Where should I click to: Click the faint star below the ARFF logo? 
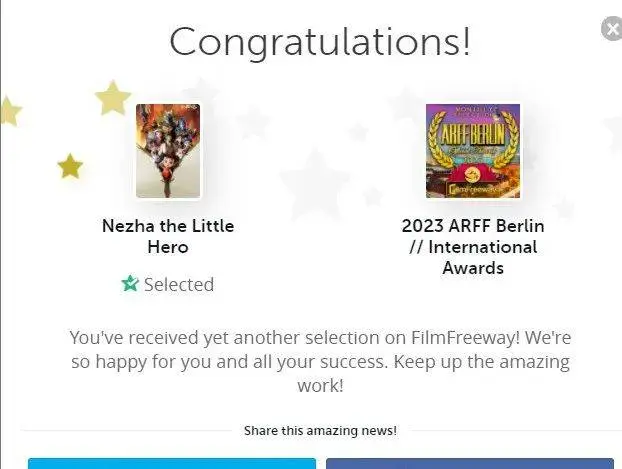pos(563,207)
